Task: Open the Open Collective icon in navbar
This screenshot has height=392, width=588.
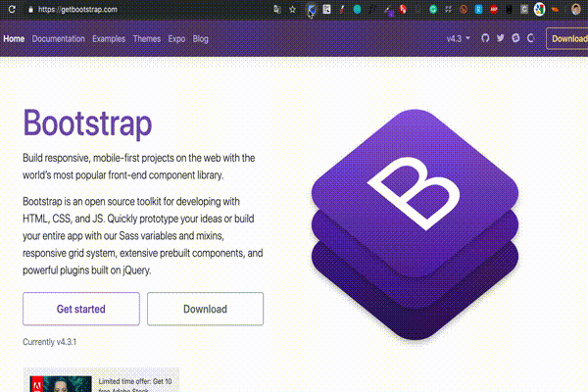Action: point(530,38)
